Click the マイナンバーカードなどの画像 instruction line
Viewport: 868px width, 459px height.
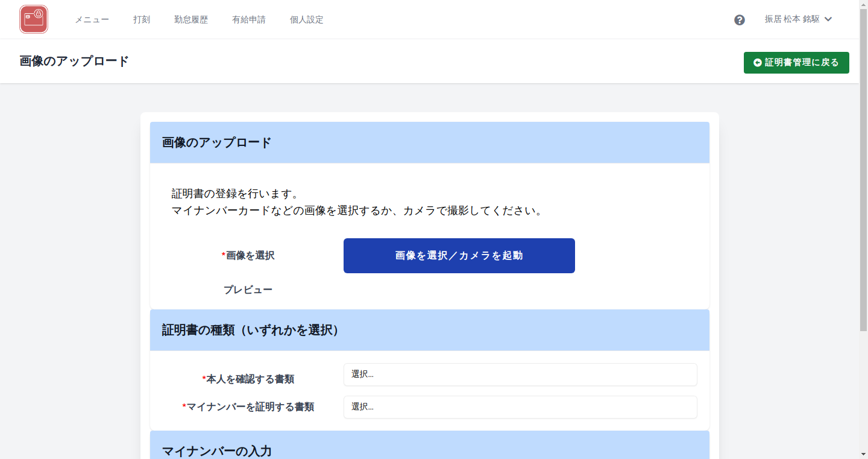tap(357, 212)
